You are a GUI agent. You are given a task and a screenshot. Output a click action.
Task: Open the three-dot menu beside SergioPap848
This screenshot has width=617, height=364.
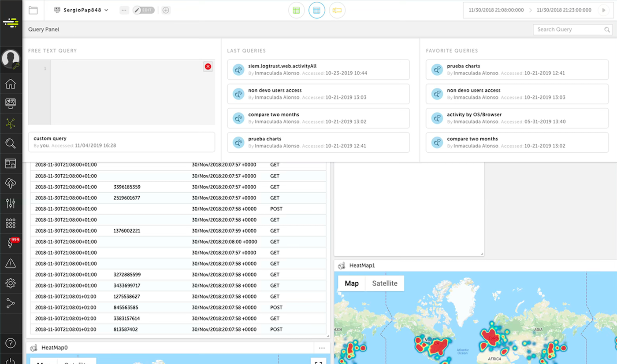124,10
